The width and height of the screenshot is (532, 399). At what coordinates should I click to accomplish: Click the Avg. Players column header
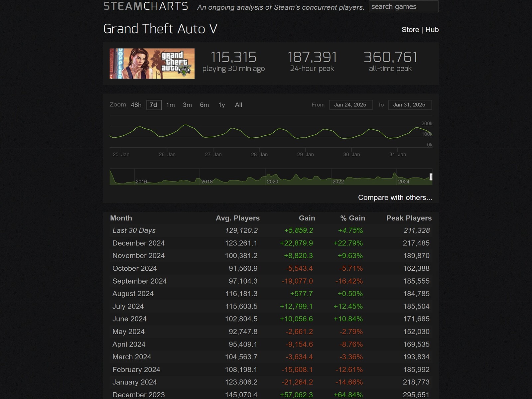tap(238, 218)
